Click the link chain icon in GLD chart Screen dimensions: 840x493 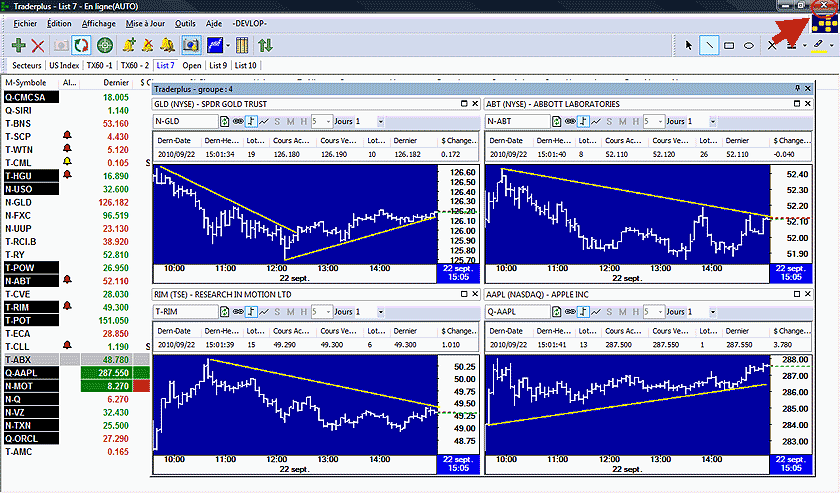click(238, 122)
